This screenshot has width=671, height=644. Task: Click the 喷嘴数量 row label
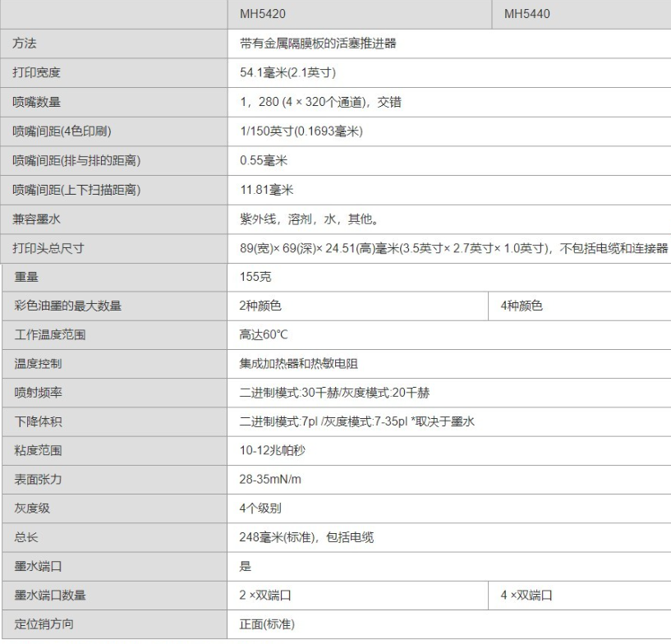36,102
